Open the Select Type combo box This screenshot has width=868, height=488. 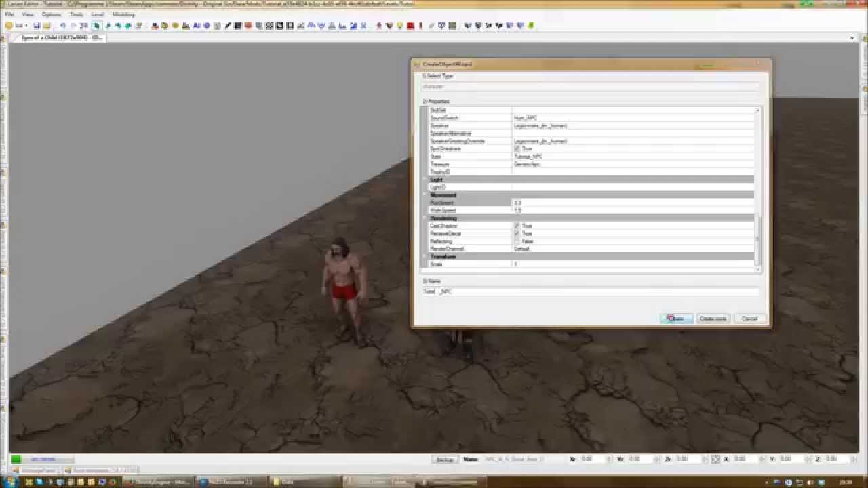tap(590, 87)
